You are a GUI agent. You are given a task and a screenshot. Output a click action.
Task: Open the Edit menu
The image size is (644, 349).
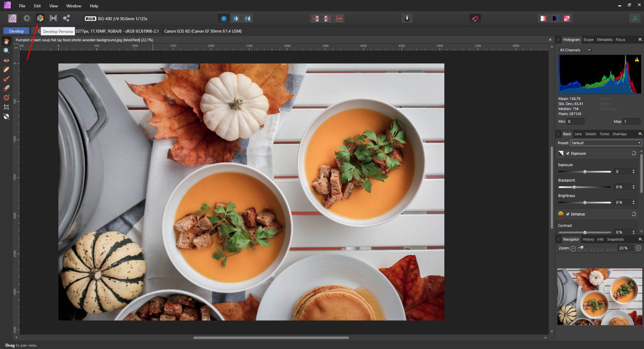[37, 6]
